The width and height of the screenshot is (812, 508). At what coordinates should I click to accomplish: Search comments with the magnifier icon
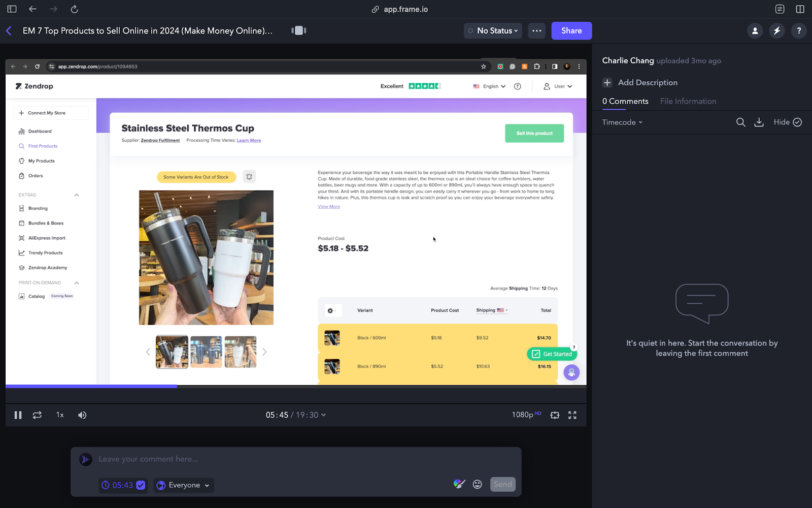point(740,122)
